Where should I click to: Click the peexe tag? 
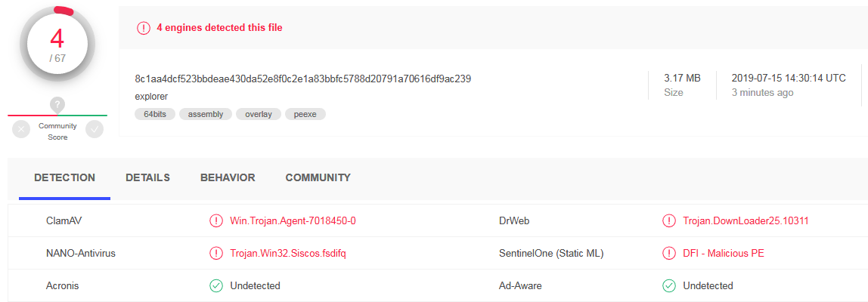point(305,114)
